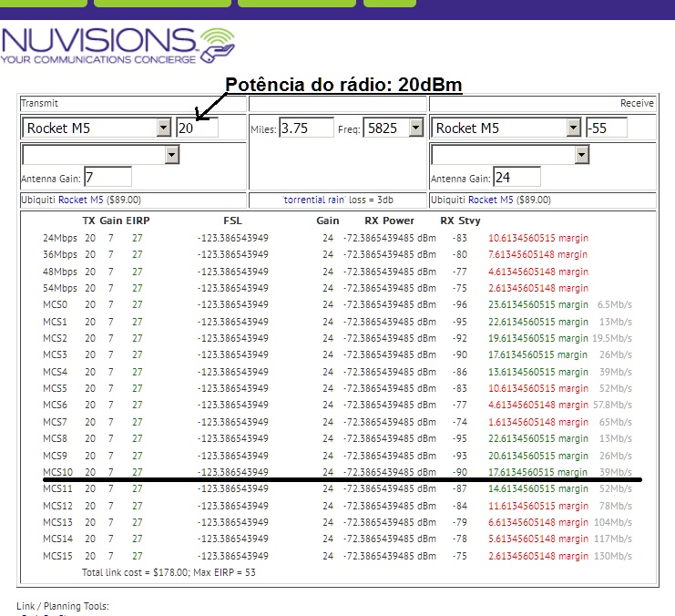Click the receive Antenna Gain field with 24

pos(517,177)
